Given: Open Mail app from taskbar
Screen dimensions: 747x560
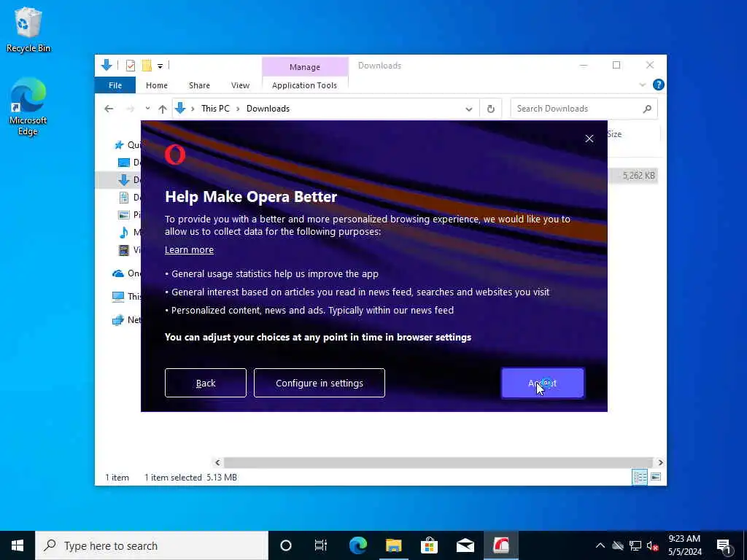Looking at the screenshot, I should click(x=465, y=545).
